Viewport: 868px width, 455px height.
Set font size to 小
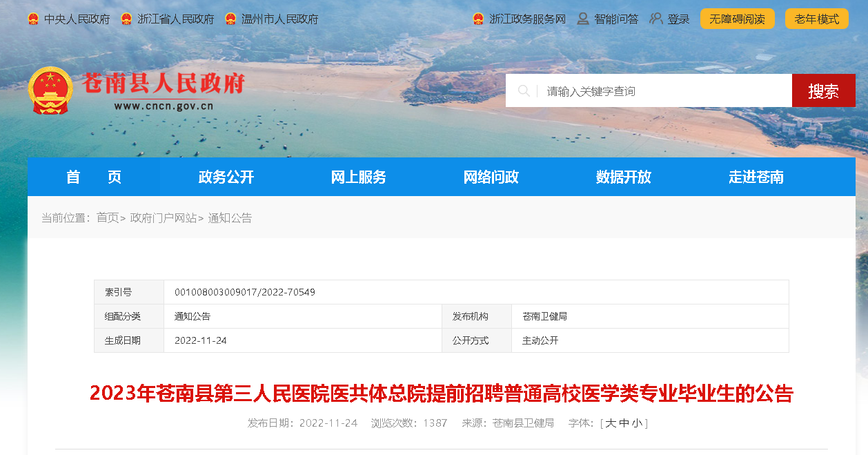(636, 423)
